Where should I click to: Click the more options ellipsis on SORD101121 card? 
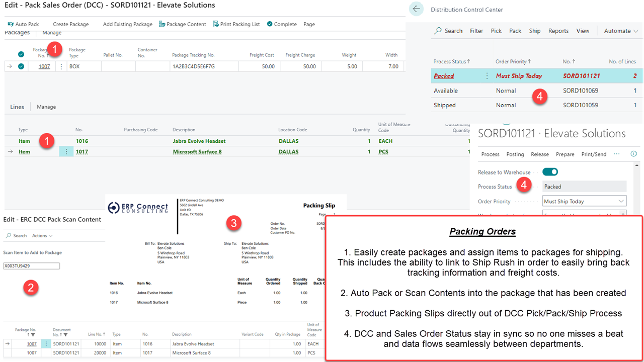point(617,154)
